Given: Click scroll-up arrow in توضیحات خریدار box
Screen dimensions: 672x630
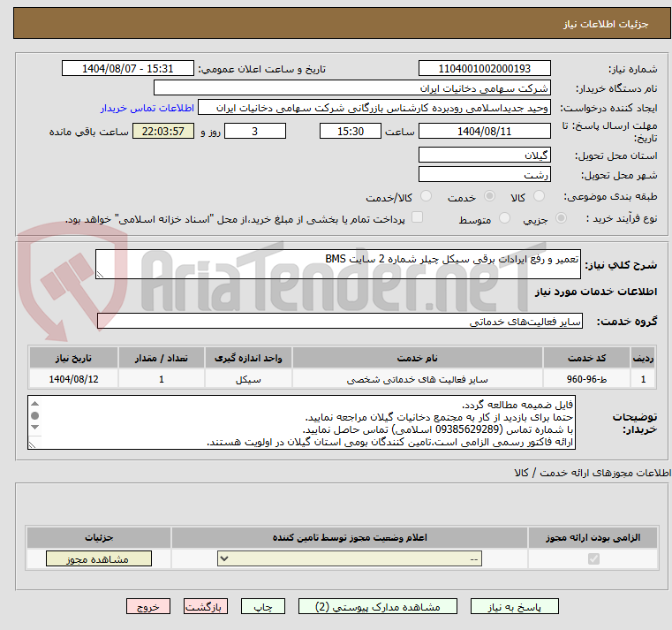Looking at the screenshot, I should (35, 404).
